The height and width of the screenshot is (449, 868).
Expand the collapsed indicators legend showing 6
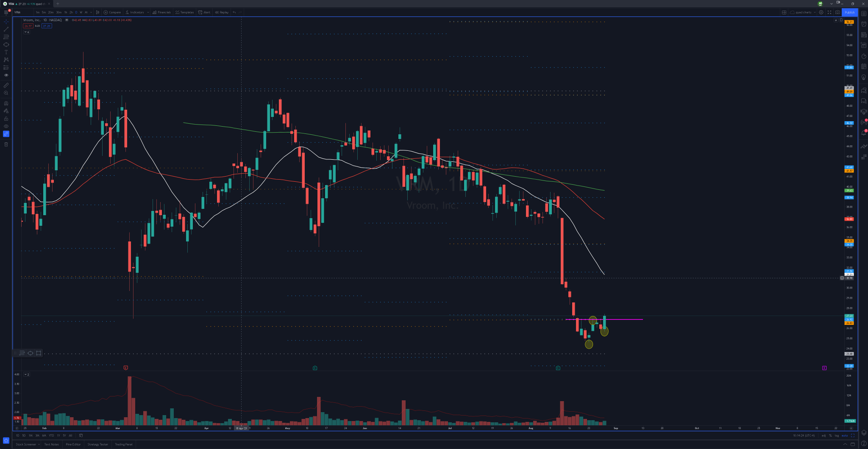point(27,32)
